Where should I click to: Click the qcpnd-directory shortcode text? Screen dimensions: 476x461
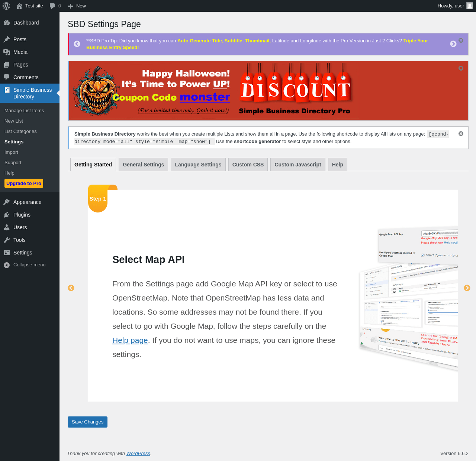click(261, 138)
